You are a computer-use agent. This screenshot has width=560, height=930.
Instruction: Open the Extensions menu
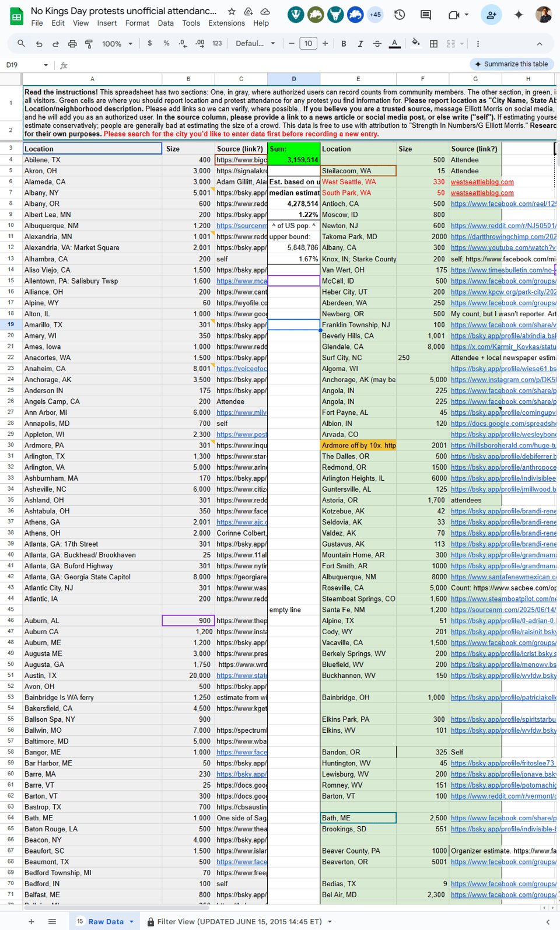(226, 23)
